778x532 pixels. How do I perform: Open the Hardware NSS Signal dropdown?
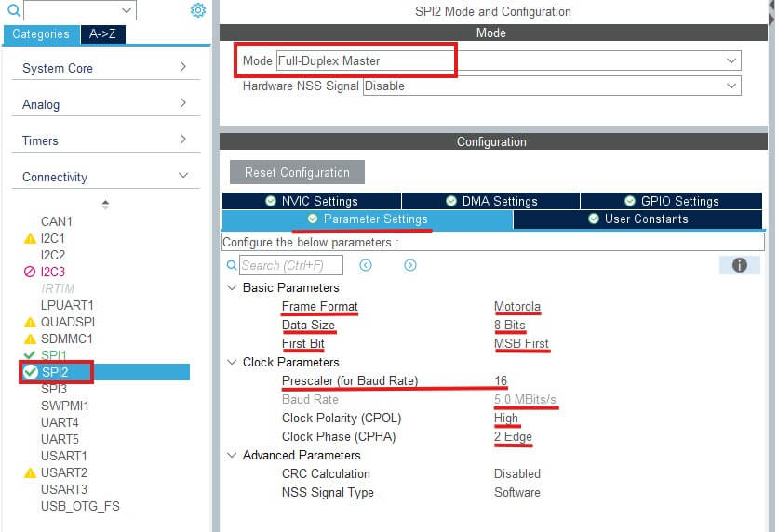[731, 86]
